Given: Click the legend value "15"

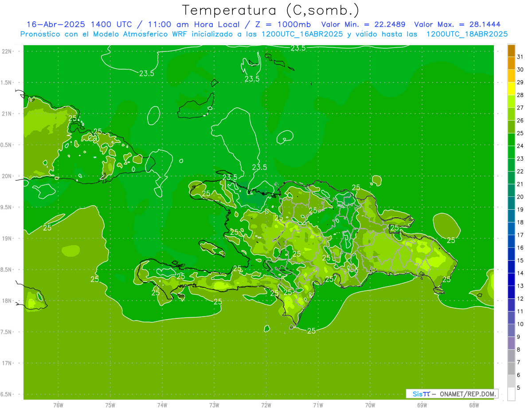Looking at the screenshot, I should (x=520, y=261).
